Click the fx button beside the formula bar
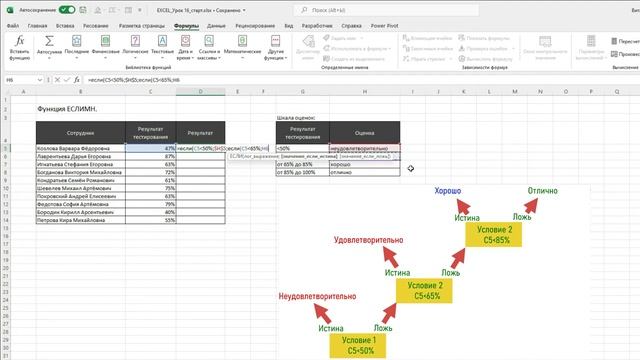 76,80
